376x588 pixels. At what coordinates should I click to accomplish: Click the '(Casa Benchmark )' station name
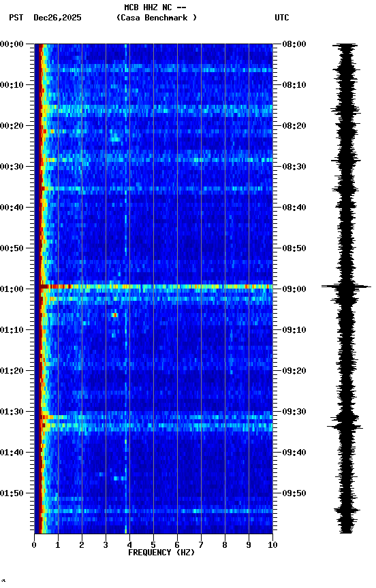coord(157,18)
